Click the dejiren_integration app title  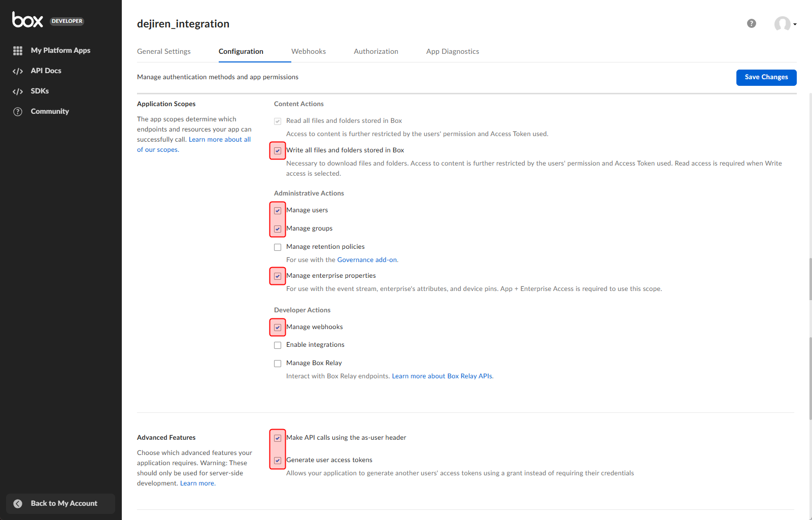click(x=183, y=24)
